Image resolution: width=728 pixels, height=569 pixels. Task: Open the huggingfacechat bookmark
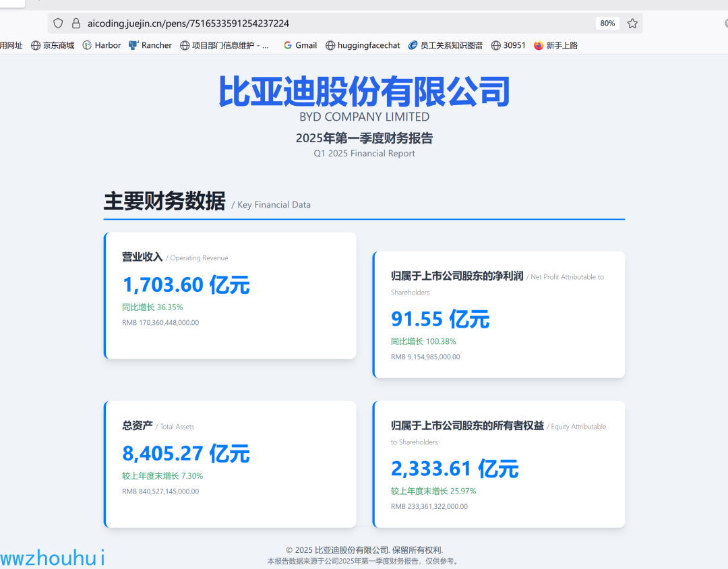pyautogui.click(x=363, y=45)
